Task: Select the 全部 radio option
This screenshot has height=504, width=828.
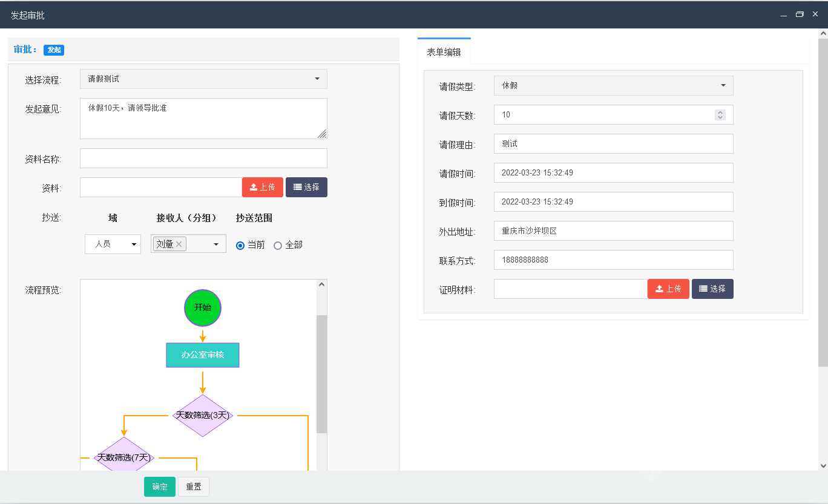Action: click(278, 246)
